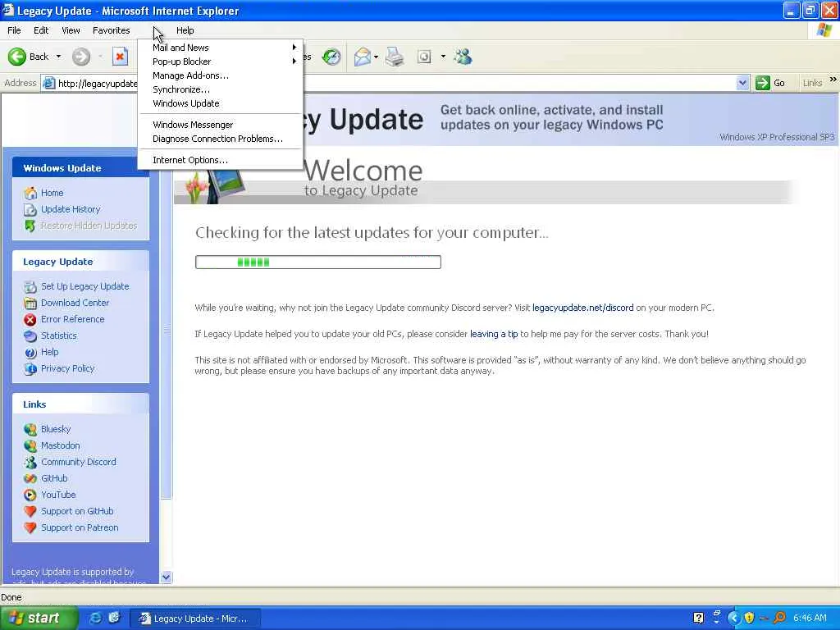Screen dimensions: 840x630
Task: Open the File menu
Action: click(14, 30)
